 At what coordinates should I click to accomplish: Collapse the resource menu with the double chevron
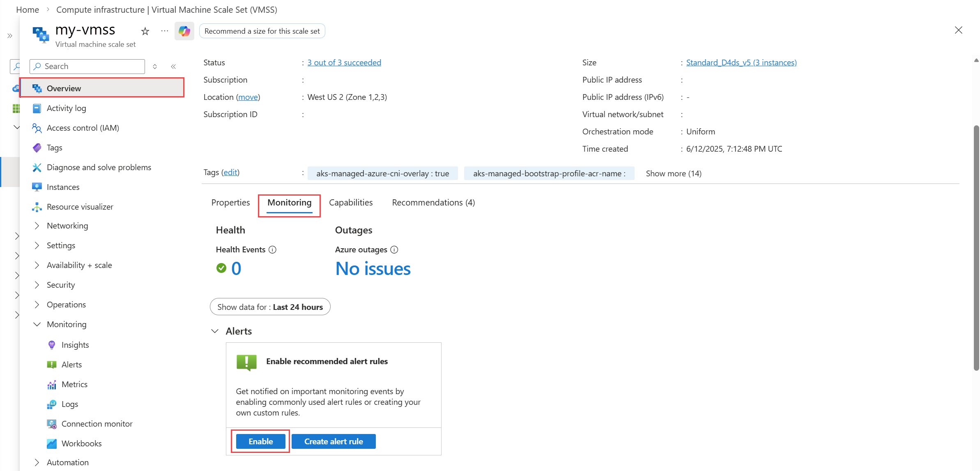pyautogui.click(x=174, y=67)
